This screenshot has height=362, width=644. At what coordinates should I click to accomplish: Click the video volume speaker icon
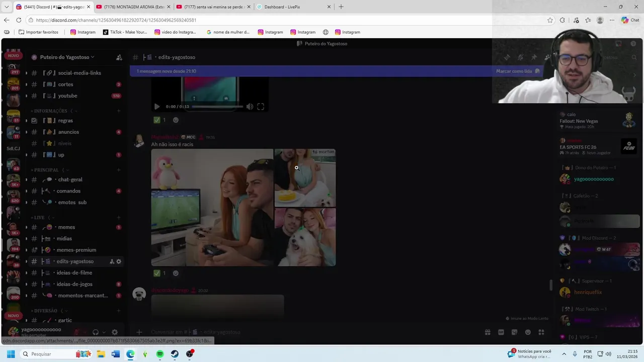click(x=250, y=107)
